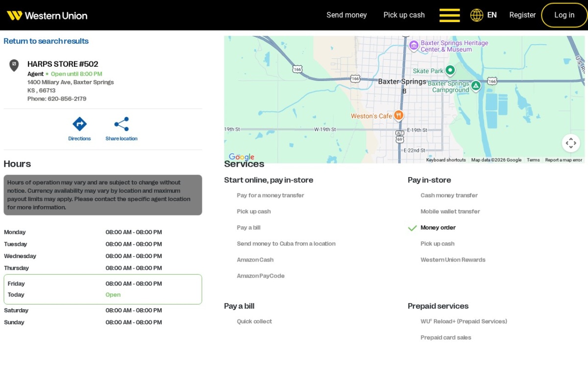Click the HARPS STORE #502 heading
This screenshot has width=588, height=368.
click(63, 64)
